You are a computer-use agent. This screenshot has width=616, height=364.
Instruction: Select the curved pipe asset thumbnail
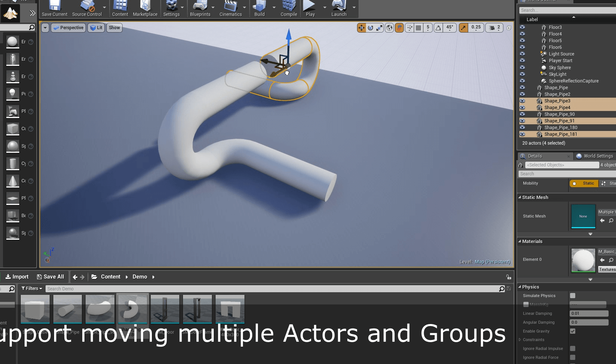132,309
